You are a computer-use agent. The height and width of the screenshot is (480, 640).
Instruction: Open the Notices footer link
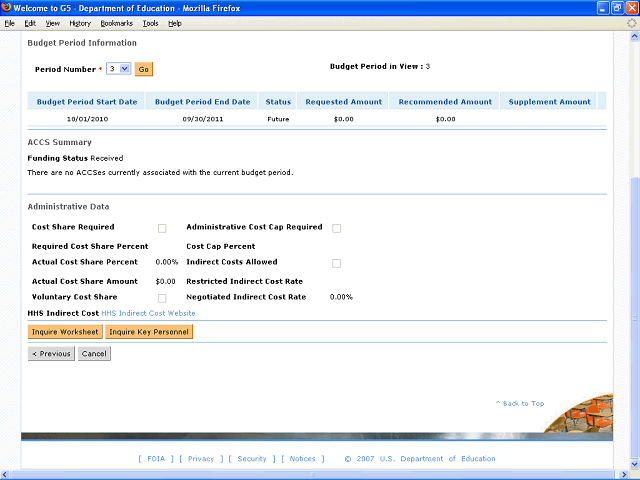(302, 459)
